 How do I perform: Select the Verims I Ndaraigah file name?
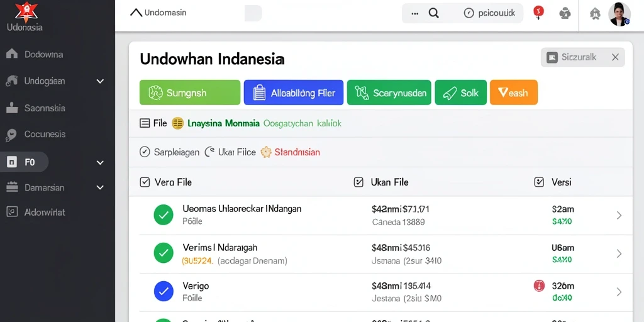219,248
